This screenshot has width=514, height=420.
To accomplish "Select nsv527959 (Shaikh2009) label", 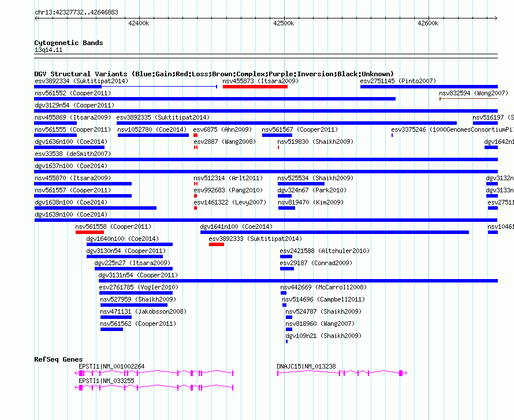I will (x=138, y=299).
